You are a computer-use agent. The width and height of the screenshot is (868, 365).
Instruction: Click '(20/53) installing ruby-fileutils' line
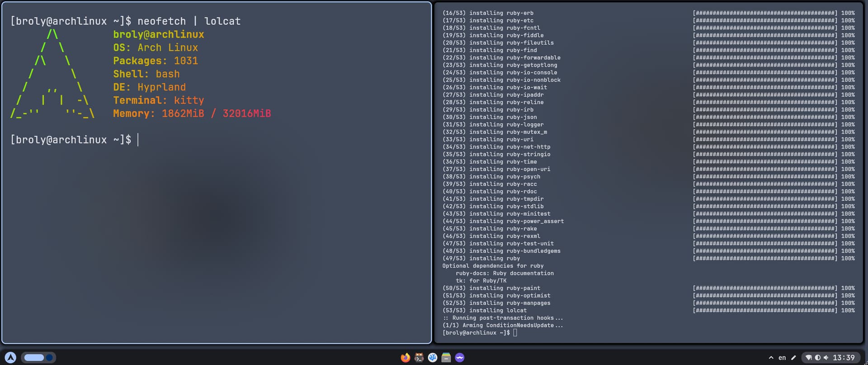(498, 43)
